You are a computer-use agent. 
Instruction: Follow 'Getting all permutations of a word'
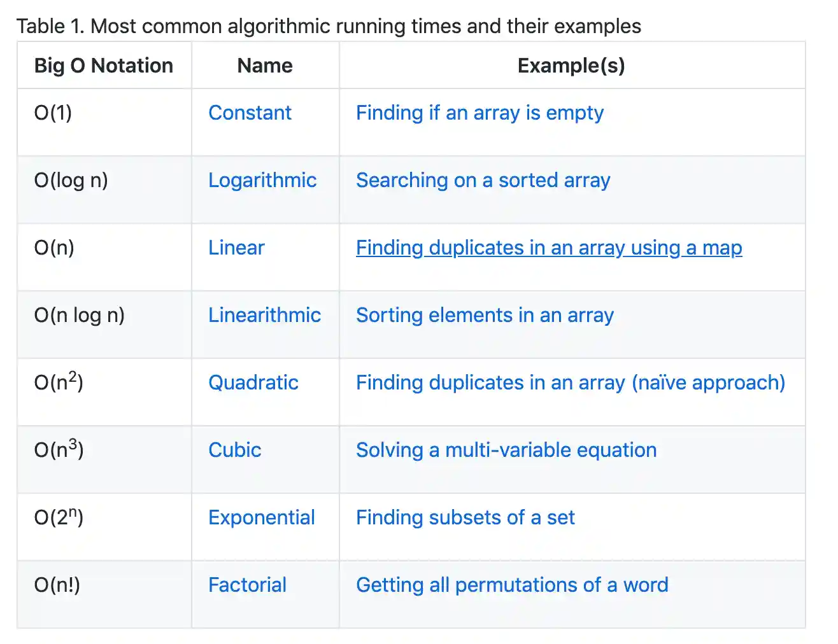(512, 585)
